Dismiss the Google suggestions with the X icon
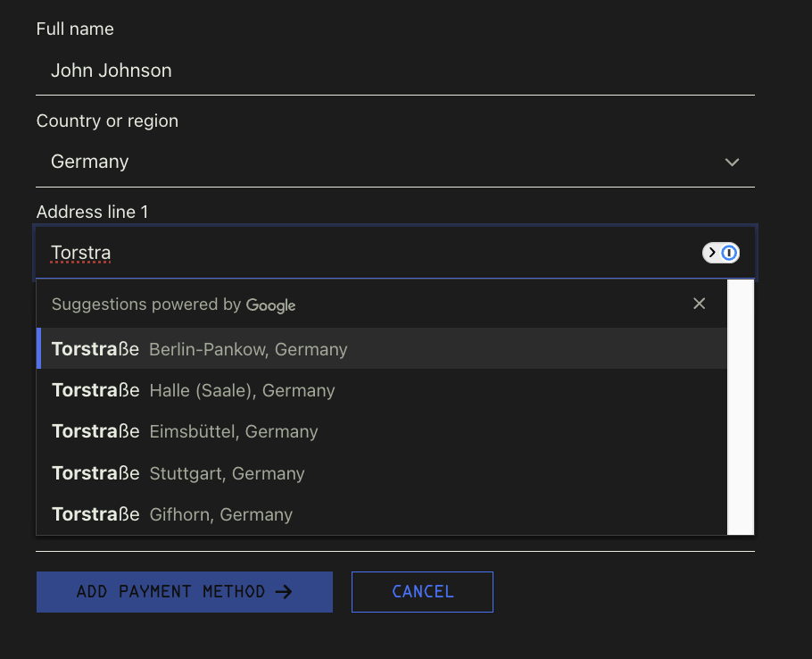The image size is (812, 659). (699, 304)
